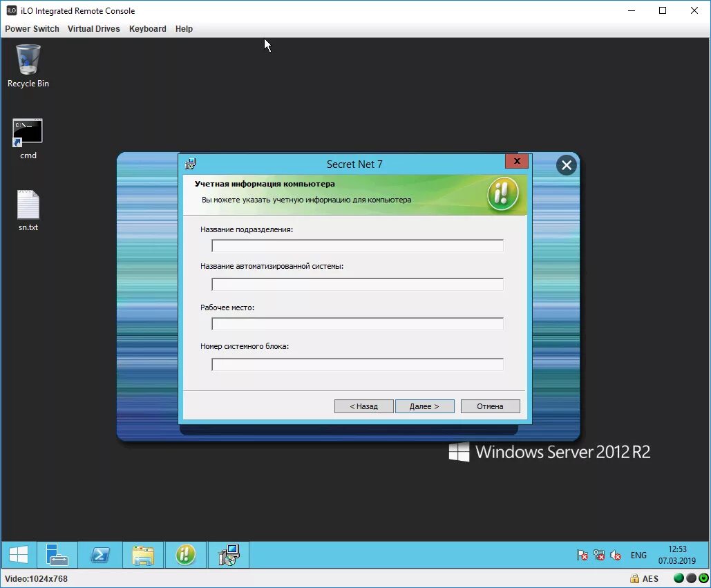This screenshot has height=588, width=711.
Task: Open the Virtual Drives menu
Action: (x=94, y=28)
